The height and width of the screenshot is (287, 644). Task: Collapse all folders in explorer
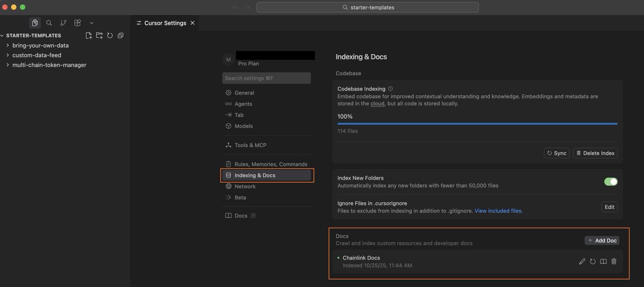[120, 35]
